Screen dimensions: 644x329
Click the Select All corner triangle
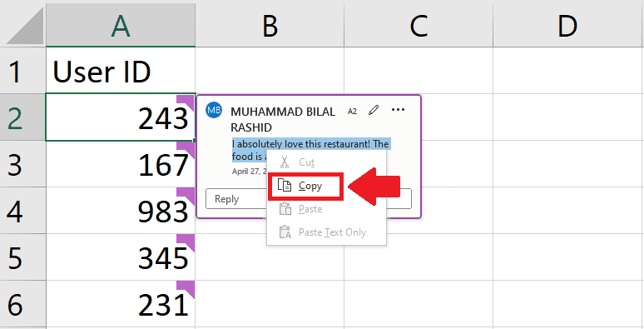[25, 26]
